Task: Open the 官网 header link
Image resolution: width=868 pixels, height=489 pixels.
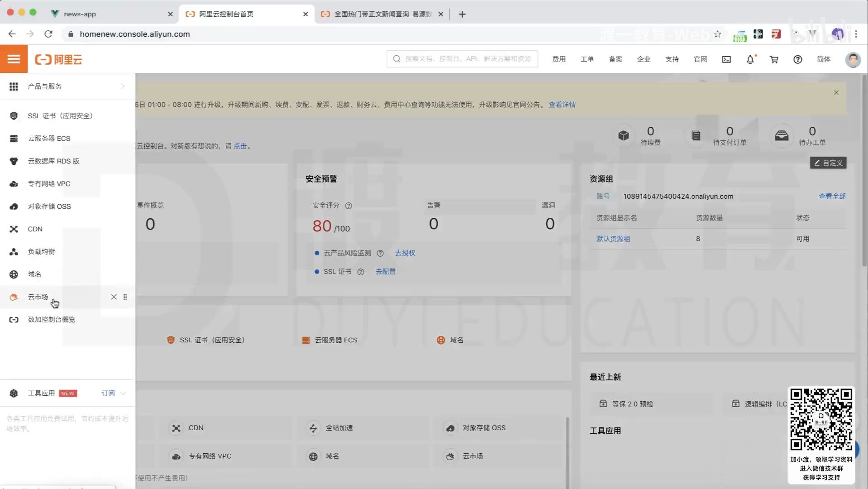Action: click(700, 59)
